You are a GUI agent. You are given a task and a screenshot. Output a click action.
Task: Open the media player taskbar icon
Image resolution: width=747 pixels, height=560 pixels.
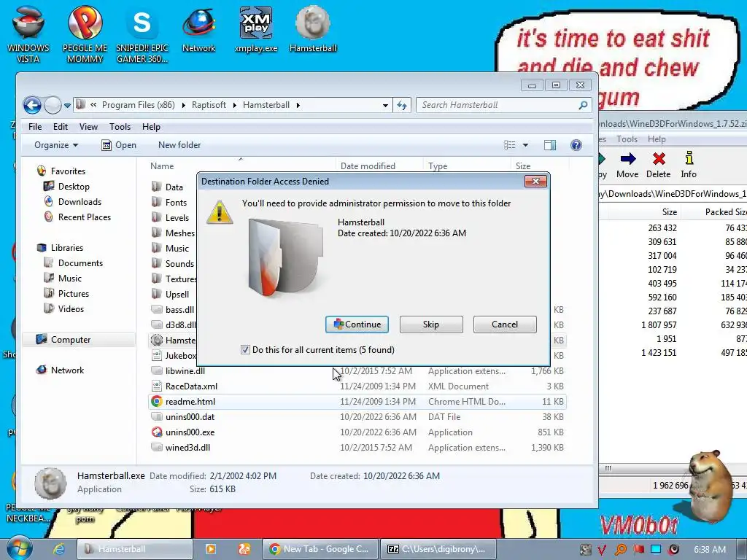210,548
